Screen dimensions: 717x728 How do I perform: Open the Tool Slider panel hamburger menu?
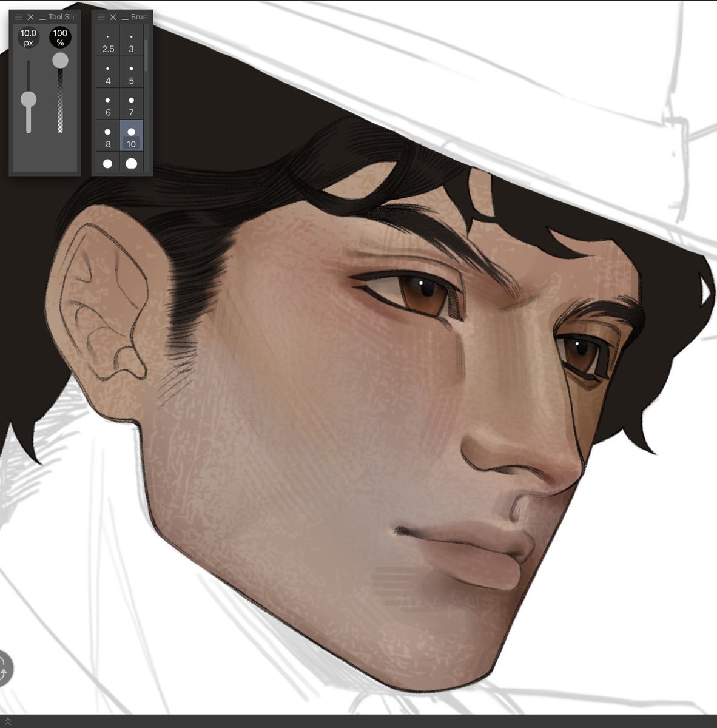pos(18,17)
